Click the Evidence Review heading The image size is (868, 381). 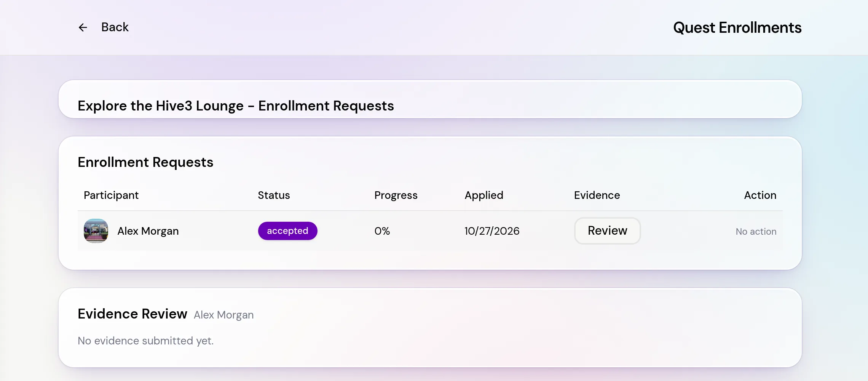click(x=132, y=314)
